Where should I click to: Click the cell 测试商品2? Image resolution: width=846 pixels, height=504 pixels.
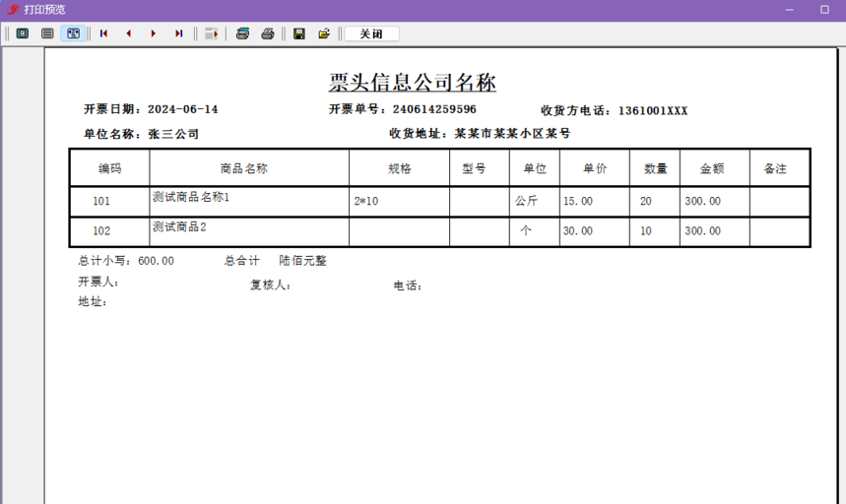[179, 227]
